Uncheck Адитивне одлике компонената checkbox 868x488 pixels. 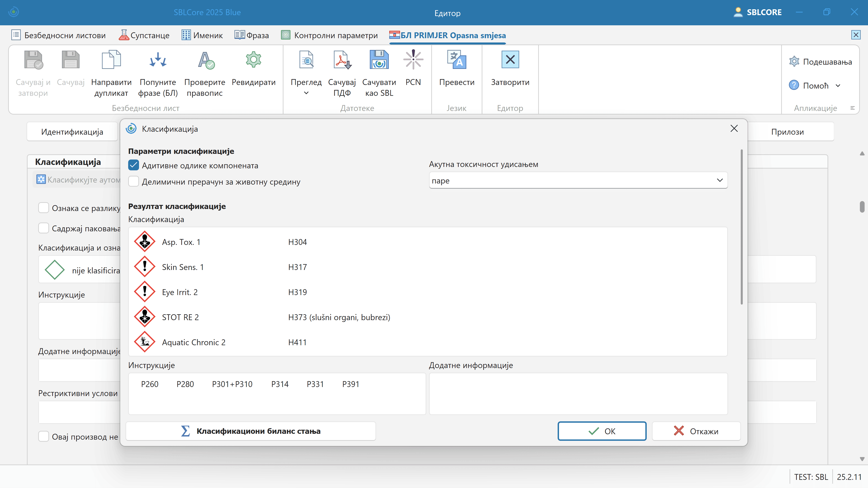(x=134, y=165)
